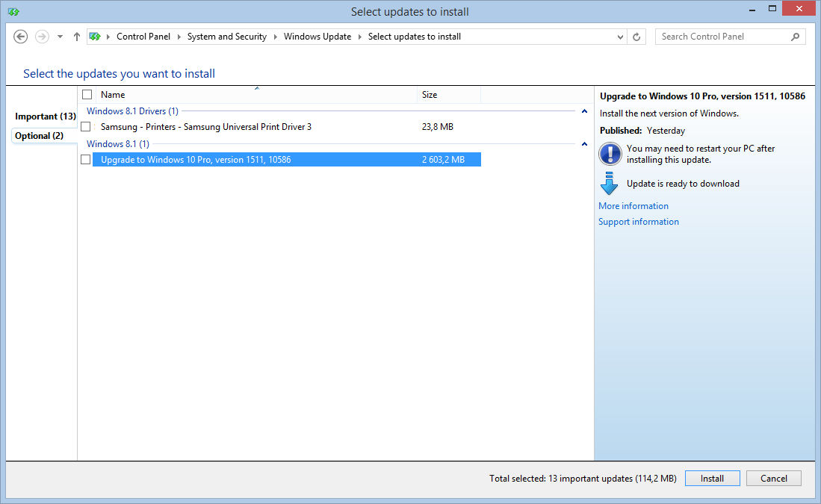The image size is (821, 504).
Task: Click the search magnifier icon
Action: (796, 37)
